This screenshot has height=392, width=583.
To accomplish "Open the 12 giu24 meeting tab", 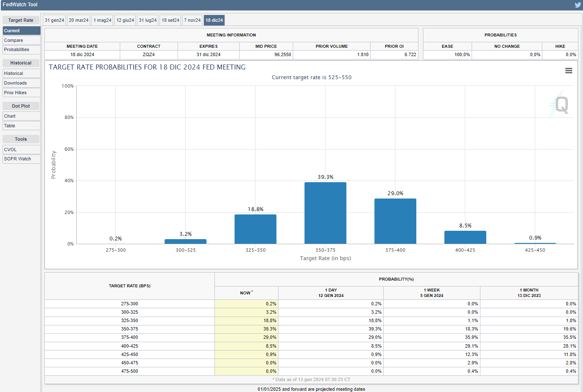I will click(125, 20).
